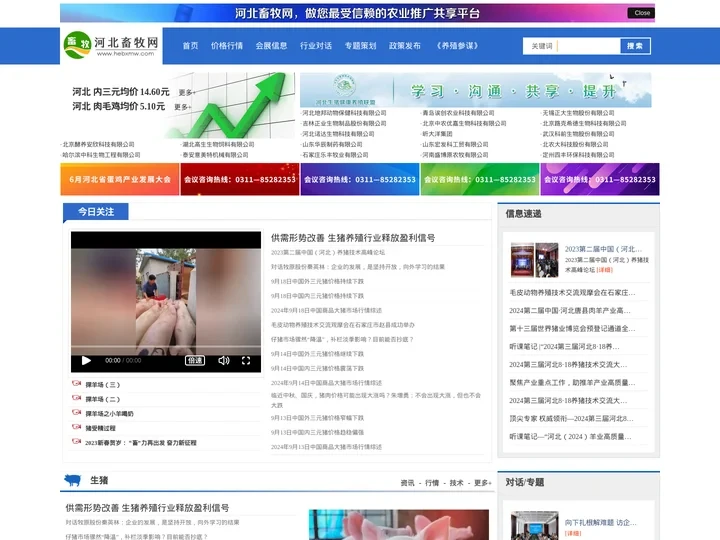Go to 首页 home menu
Screen dimensions: 720x540
click(x=190, y=46)
